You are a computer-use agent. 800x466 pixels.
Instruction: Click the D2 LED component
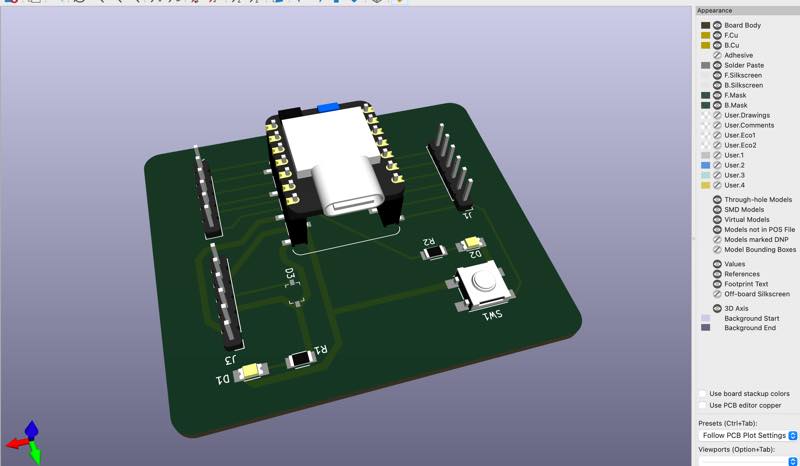click(x=471, y=243)
